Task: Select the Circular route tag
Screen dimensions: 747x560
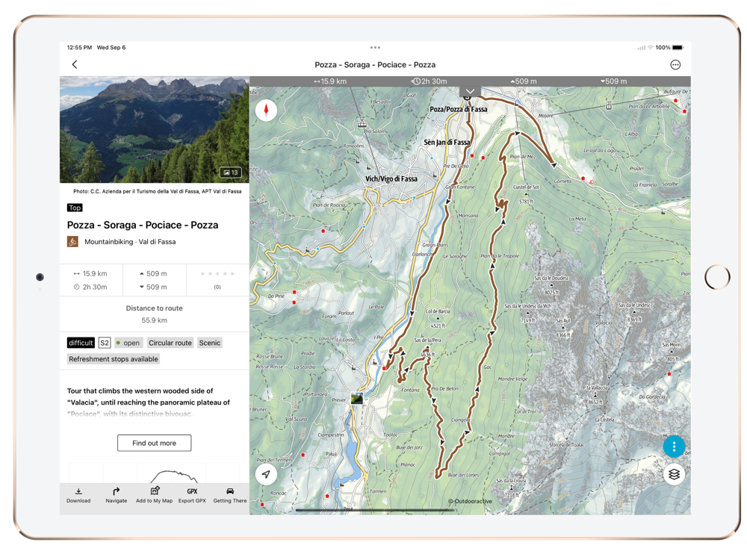Action: coord(170,343)
